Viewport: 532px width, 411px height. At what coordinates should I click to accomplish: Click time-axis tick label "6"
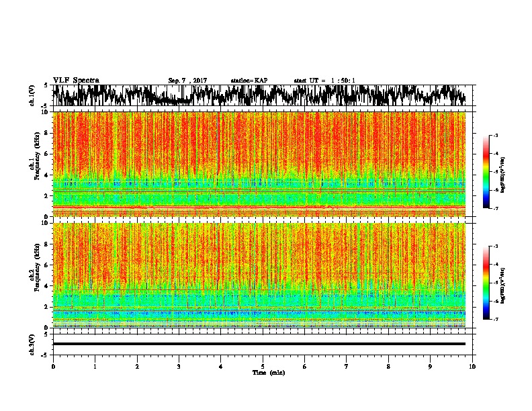click(305, 367)
